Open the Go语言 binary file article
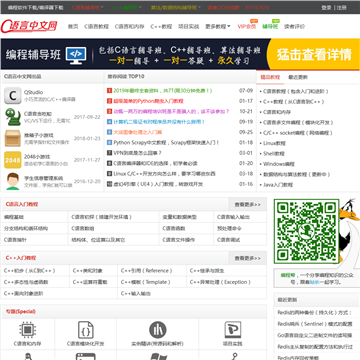The width and height of the screenshot is (360, 360). pos(315,335)
